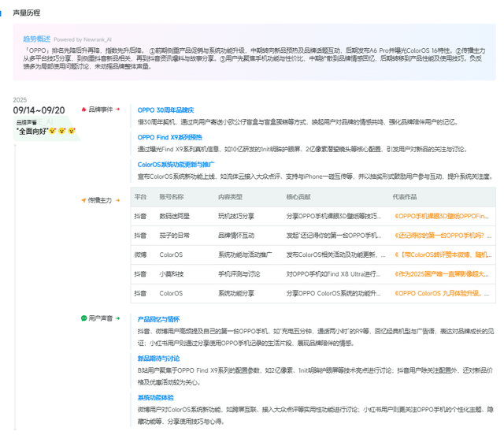This screenshot has height=435, width=504.
Task: Click the 系统功能与活动推广 cell
Action: tap(245, 255)
